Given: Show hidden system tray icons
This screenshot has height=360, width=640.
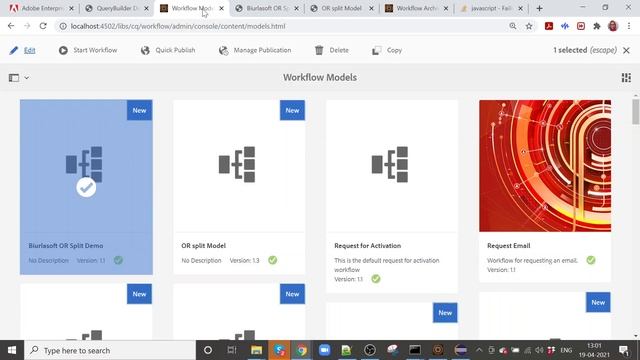Looking at the screenshot, I should (x=479, y=350).
